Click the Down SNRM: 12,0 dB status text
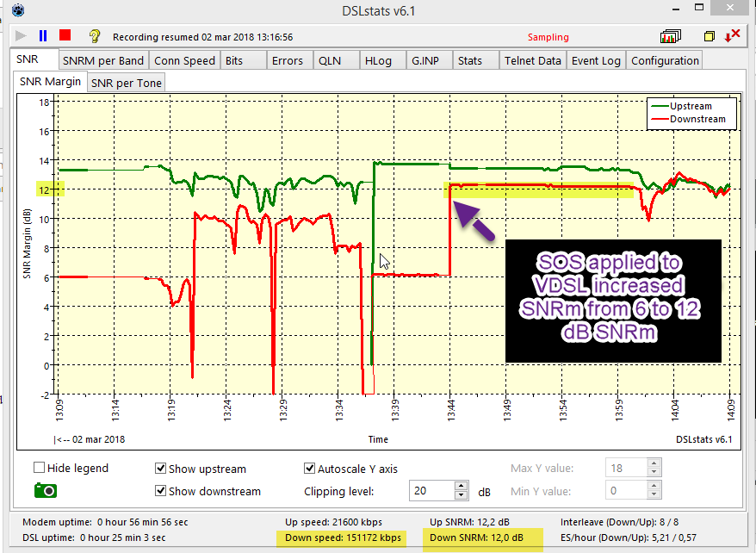The image size is (756, 553). click(476, 537)
